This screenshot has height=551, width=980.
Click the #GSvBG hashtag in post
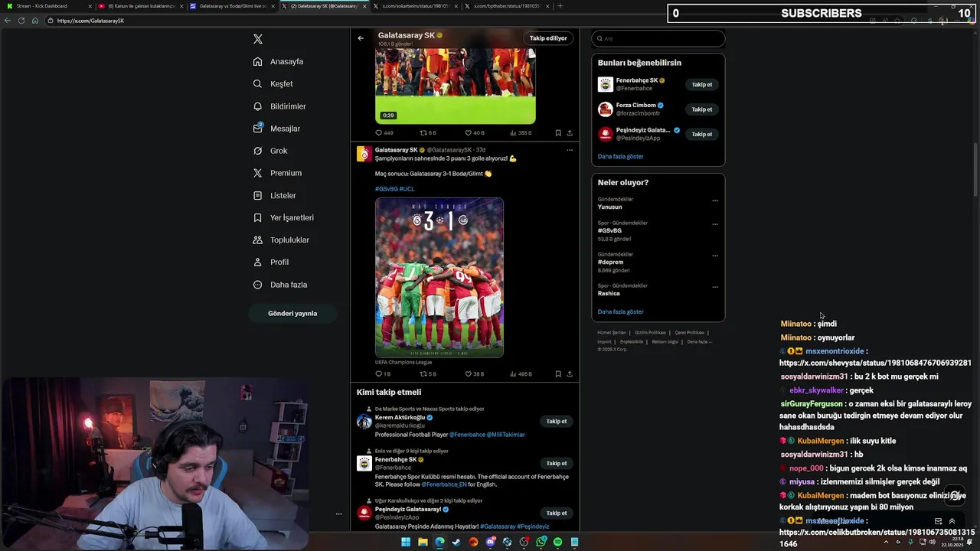[387, 189]
